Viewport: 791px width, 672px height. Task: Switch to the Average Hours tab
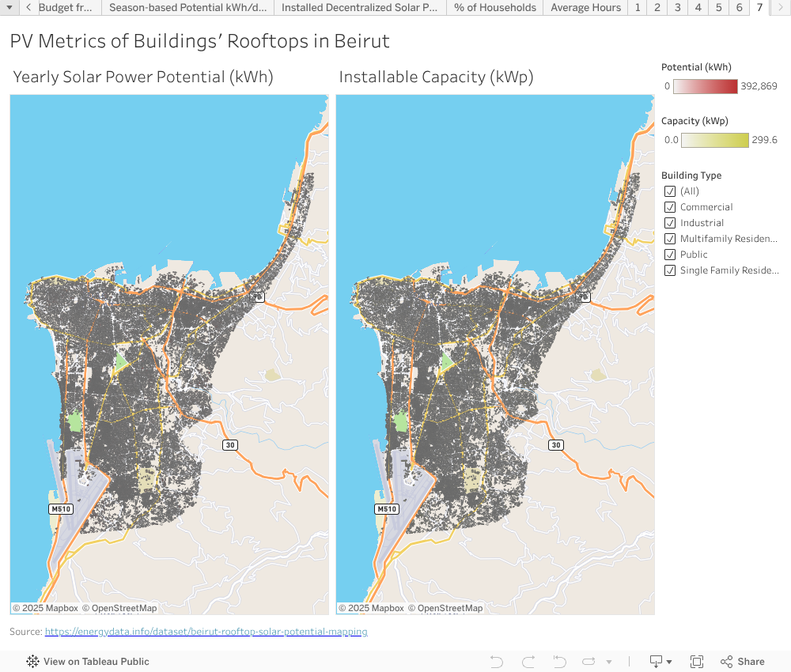[x=585, y=8]
